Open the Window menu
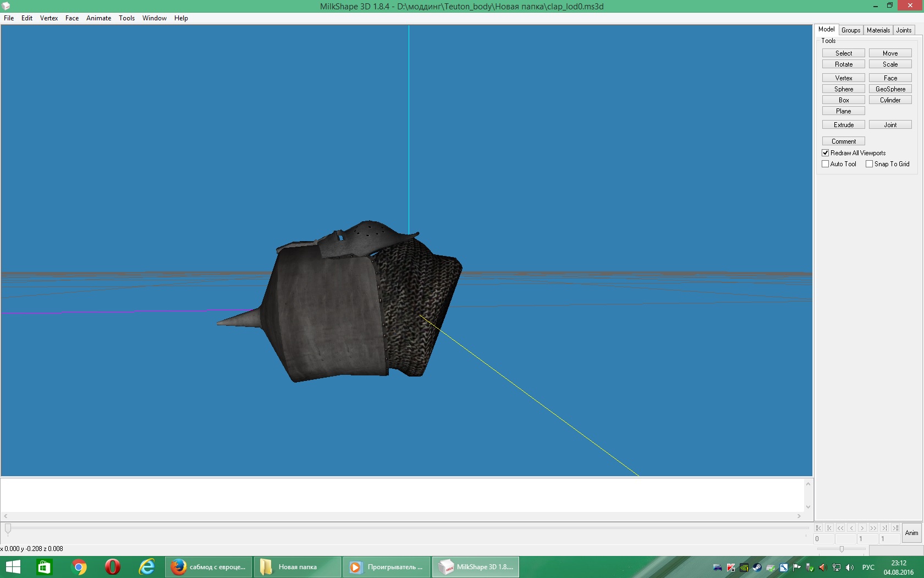This screenshot has width=924, height=578. (x=155, y=18)
